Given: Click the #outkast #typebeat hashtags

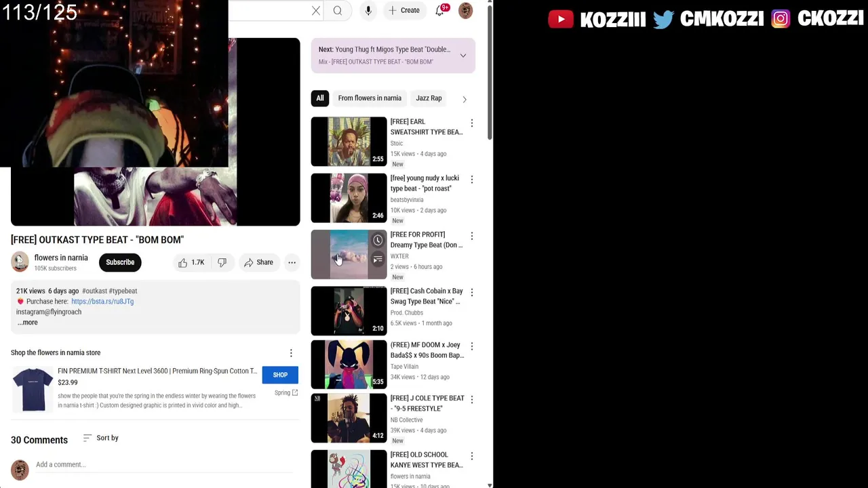Looking at the screenshot, I should click(x=109, y=291).
